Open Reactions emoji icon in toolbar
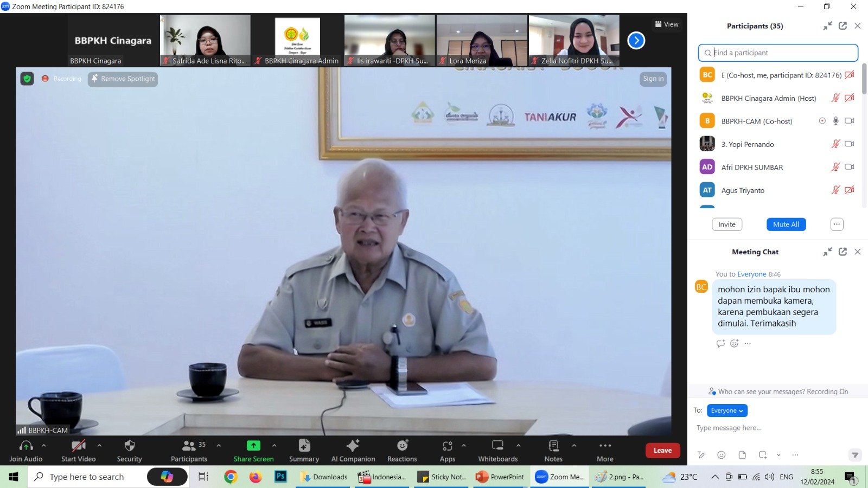Screen dimensions: 868x488 (402, 446)
